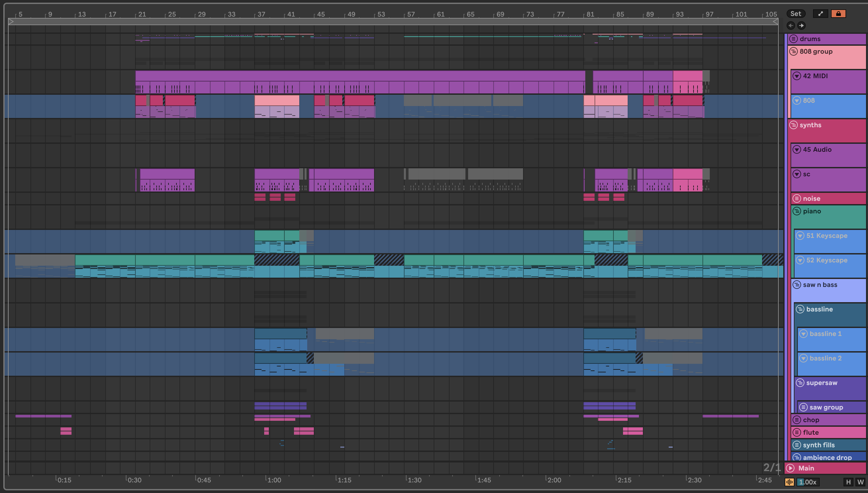Viewport: 868px width, 493px height.
Task: Click the W optimize width button
Action: tap(860, 482)
